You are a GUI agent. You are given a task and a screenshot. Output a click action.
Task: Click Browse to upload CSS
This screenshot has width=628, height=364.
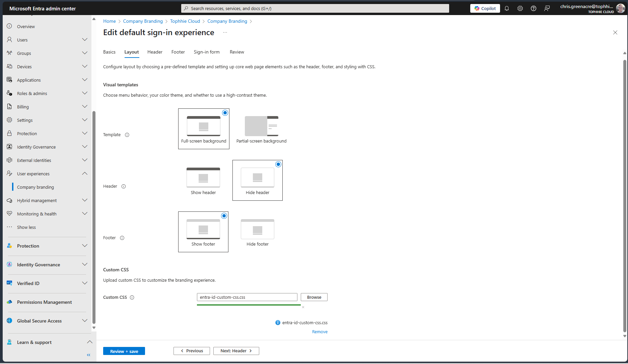tap(314, 297)
